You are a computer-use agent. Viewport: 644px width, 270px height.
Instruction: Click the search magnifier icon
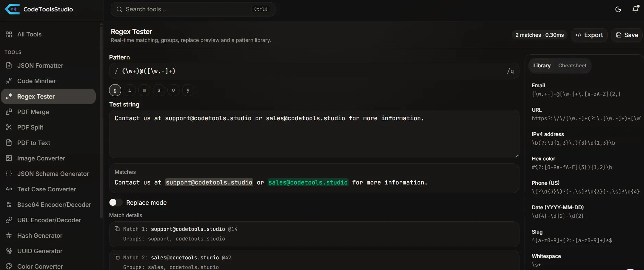tap(119, 9)
